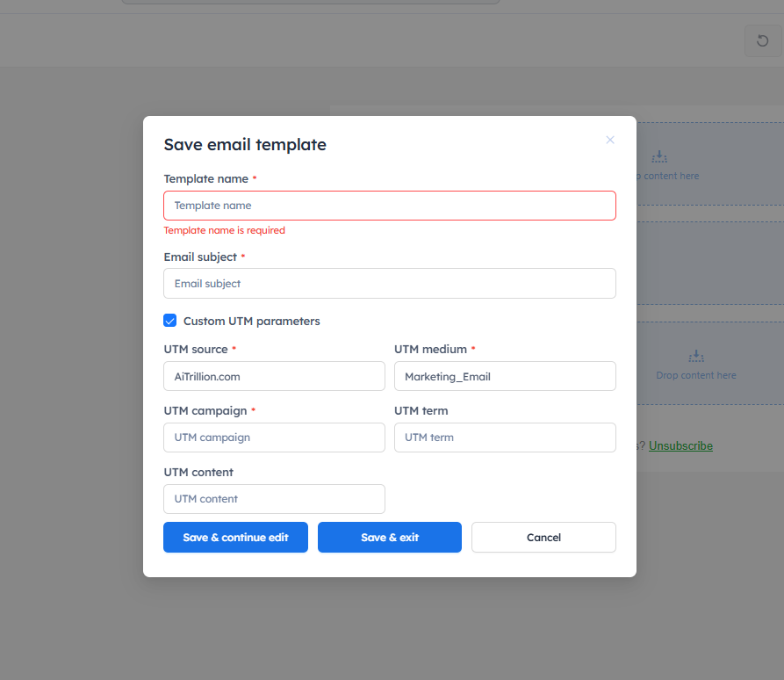Focus the Template name input field
Image resolution: width=784 pixels, height=680 pixels.
[x=390, y=206]
